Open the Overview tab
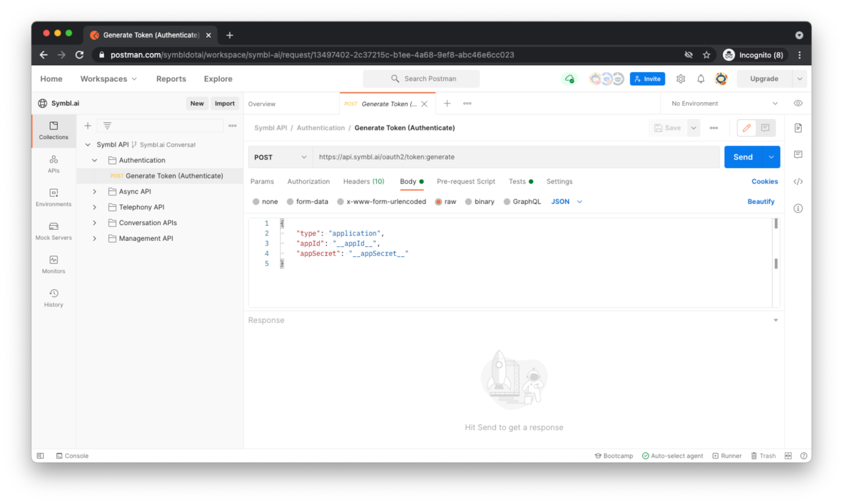The width and height of the screenshot is (843, 504). tap(261, 104)
